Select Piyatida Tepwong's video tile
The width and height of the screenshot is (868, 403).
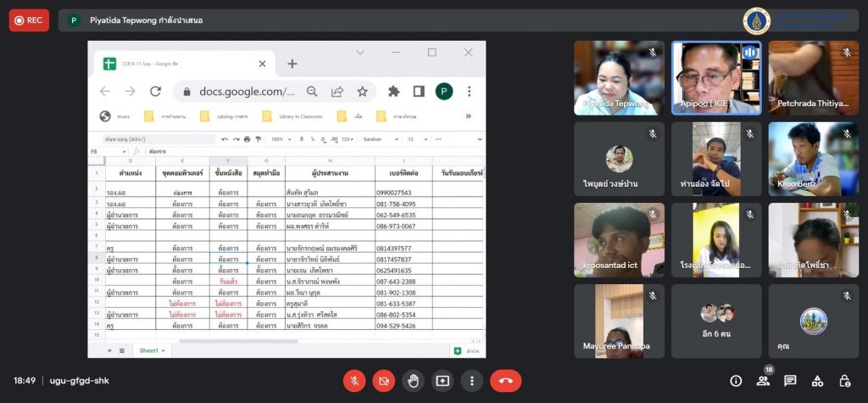pos(618,78)
